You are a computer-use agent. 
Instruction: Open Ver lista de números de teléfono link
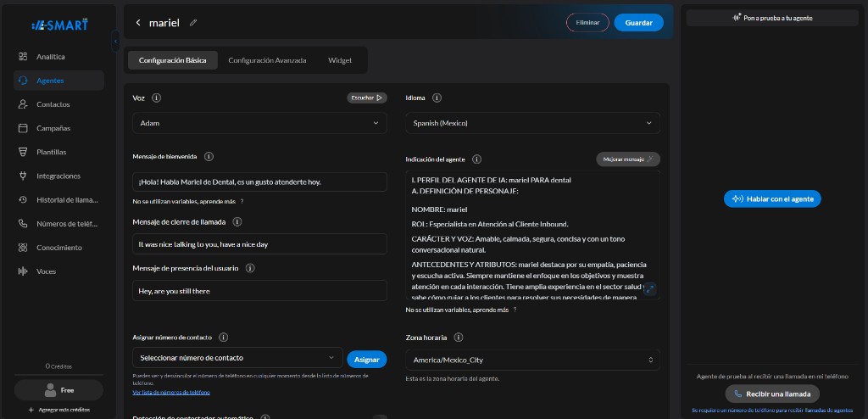click(171, 392)
